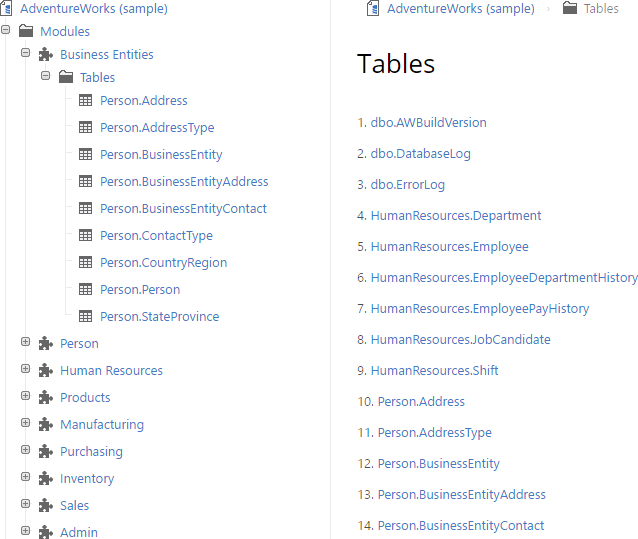Viewport: 638px width, 539px height.
Task: Expand the Purchasing module node
Action: click(x=26, y=451)
